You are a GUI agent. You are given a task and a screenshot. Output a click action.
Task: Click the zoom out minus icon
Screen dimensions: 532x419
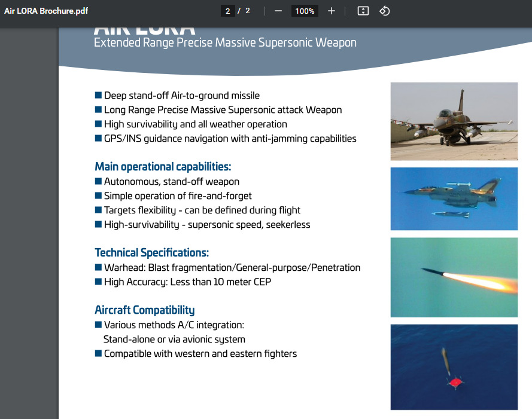pyautogui.click(x=278, y=11)
